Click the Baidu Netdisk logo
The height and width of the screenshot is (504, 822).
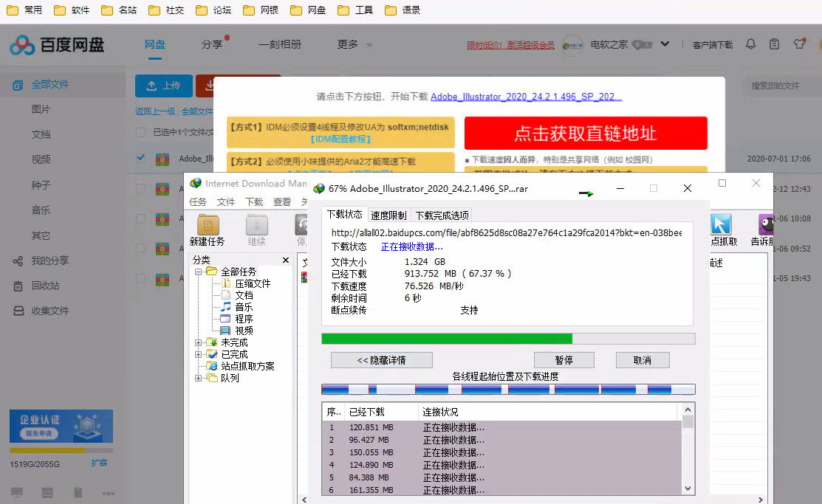tap(57, 45)
